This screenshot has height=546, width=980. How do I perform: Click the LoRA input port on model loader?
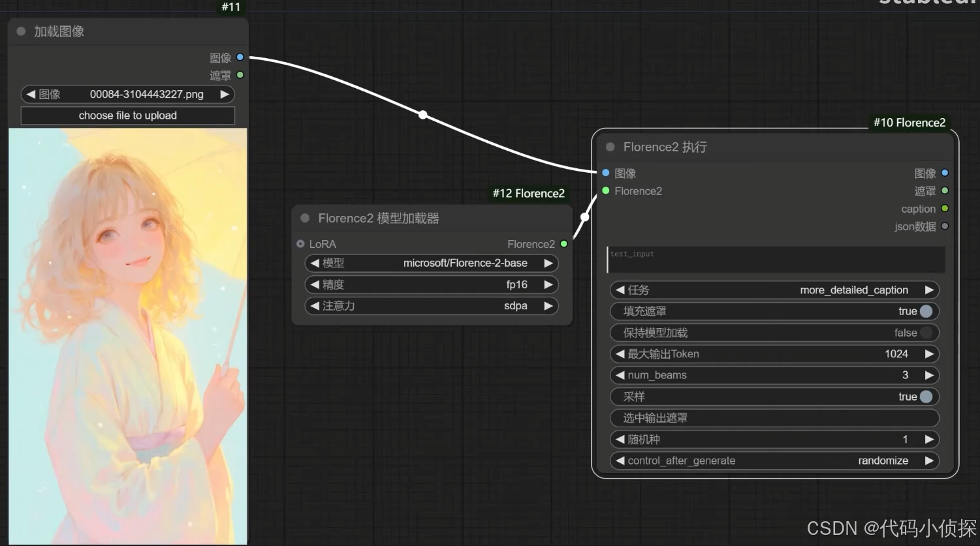point(300,244)
